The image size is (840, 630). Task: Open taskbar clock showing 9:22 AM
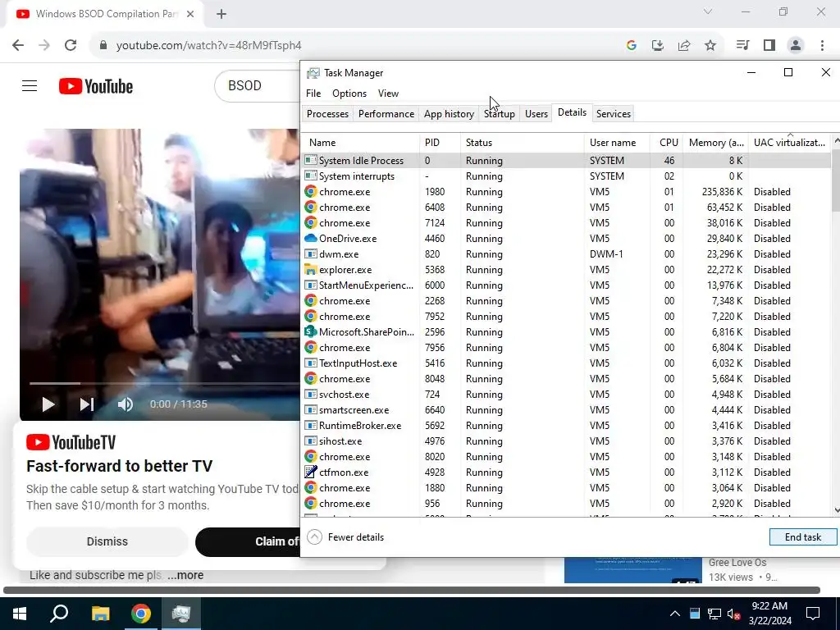pos(769,614)
